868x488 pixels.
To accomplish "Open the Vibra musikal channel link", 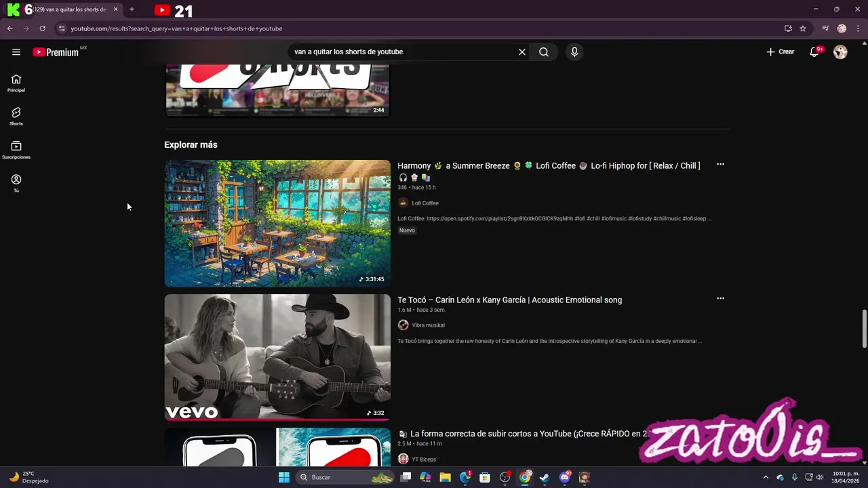I will point(428,325).
